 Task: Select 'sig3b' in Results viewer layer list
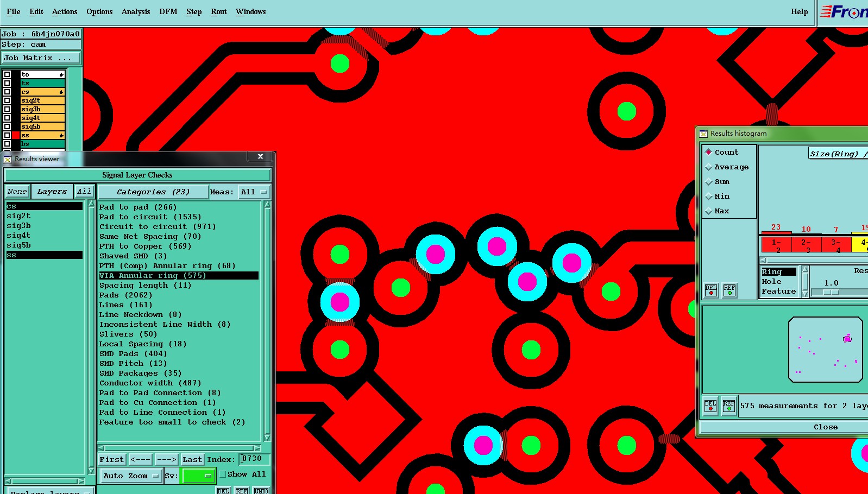pyautogui.click(x=19, y=226)
